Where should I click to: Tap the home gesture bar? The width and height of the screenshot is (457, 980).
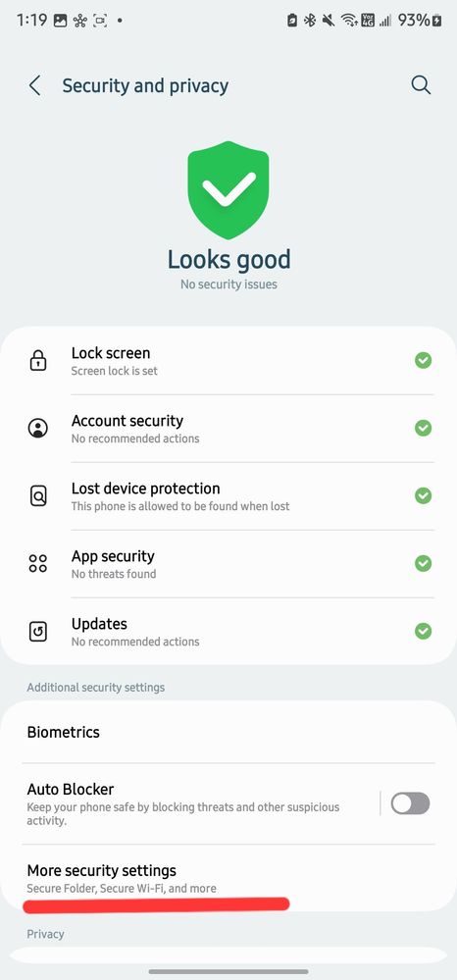228,972
